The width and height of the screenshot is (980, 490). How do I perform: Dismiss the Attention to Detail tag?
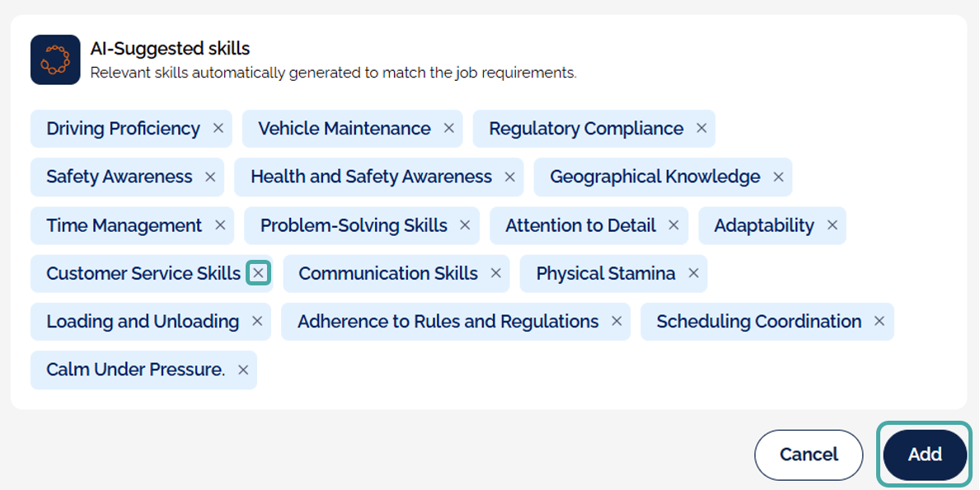(x=673, y=225)
